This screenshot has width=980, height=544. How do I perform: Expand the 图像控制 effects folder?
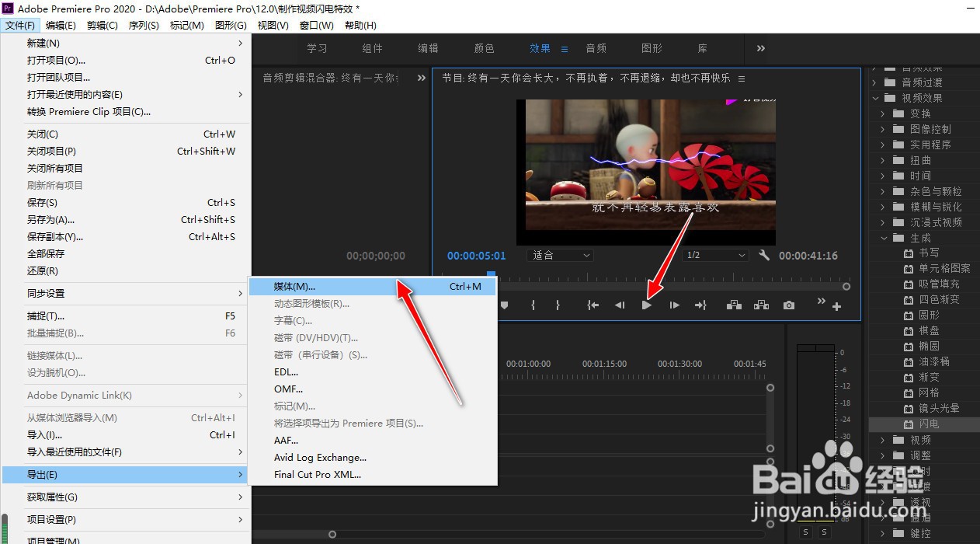pos(883,129)
